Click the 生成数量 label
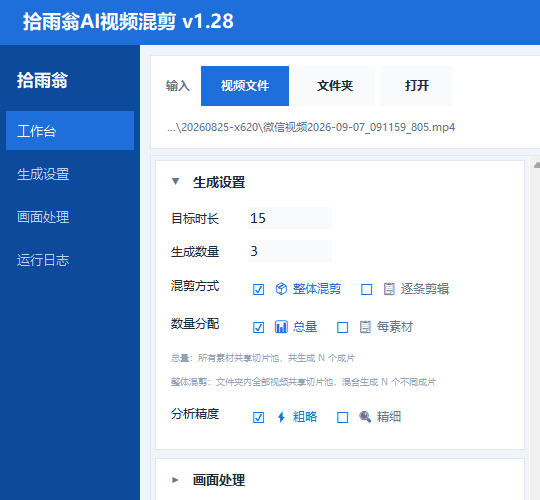Image resolution: width=540 pixels, height=500 pixels. pyautogui.click(x=195, y=252)
